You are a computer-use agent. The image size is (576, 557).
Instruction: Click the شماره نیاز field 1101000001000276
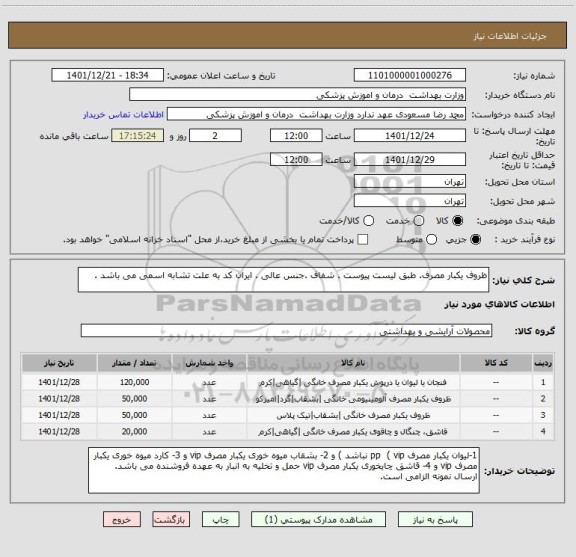click(x=410, y=75)
